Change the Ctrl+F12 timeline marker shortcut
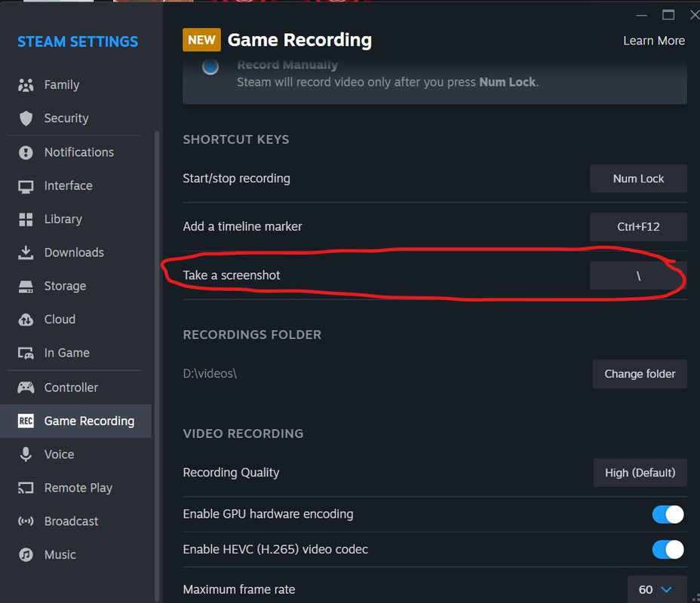This screenshot has height=603, width=700. (638, 227)
